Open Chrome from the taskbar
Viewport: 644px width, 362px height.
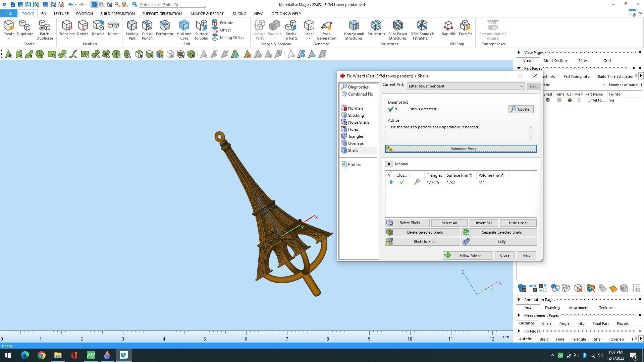[41, 355]
